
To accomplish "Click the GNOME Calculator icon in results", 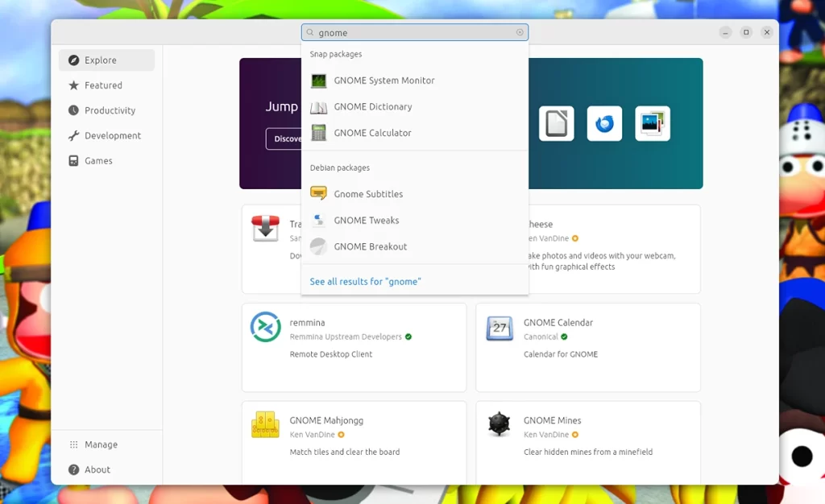I will 318,132.
